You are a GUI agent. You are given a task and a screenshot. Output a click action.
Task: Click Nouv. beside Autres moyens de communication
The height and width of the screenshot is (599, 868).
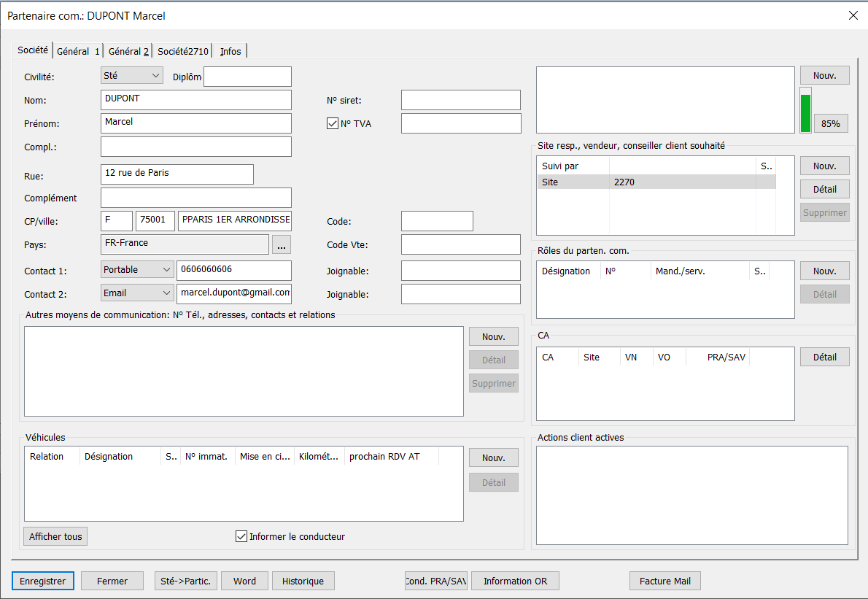click(x=494, y=336)
